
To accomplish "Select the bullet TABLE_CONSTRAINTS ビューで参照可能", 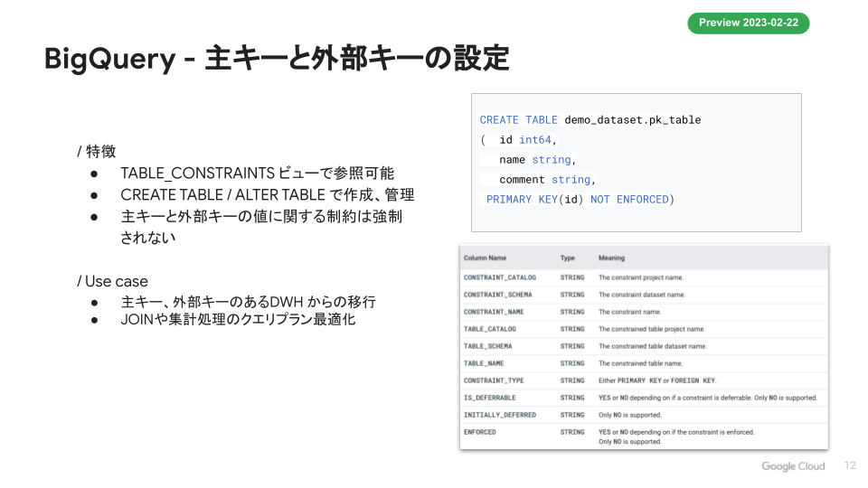I will [x=257, y=174].
